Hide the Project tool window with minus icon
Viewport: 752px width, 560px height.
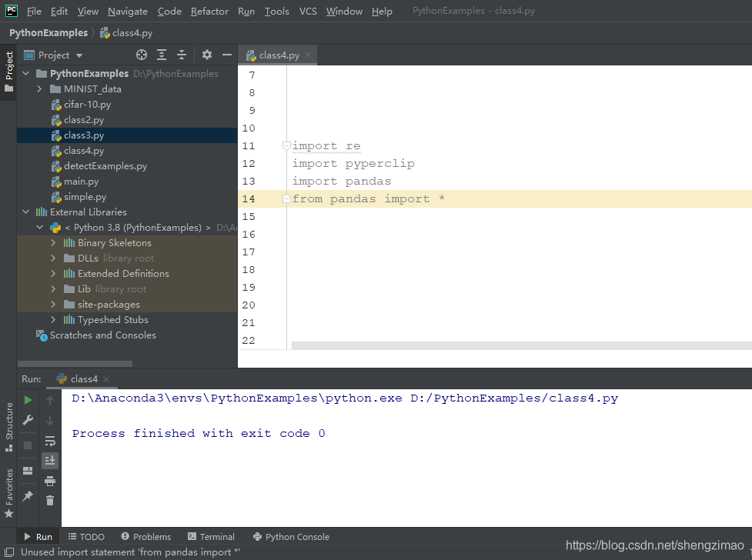coord(228,55)
